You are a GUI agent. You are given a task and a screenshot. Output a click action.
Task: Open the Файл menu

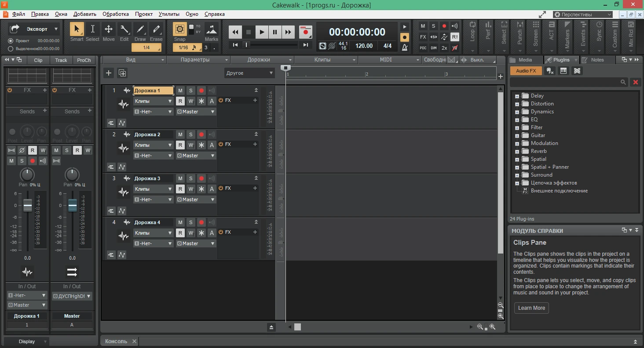[18, 14]
